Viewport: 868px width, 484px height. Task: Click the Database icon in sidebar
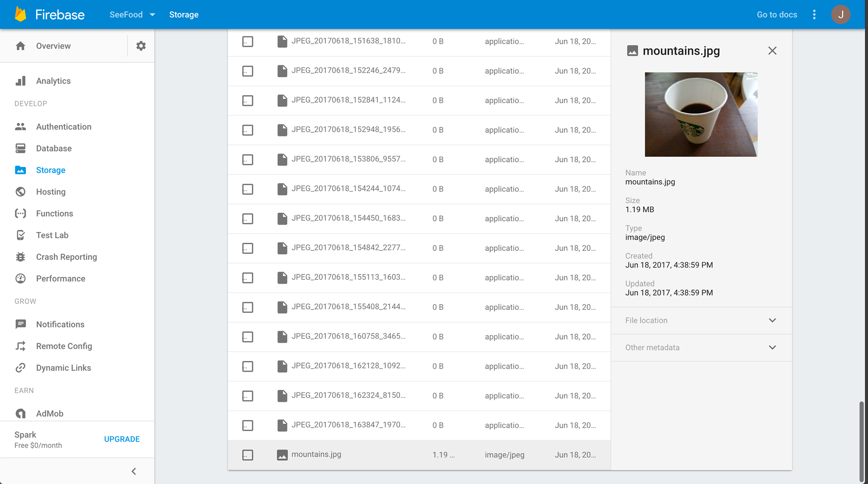(x=20, y=148)
